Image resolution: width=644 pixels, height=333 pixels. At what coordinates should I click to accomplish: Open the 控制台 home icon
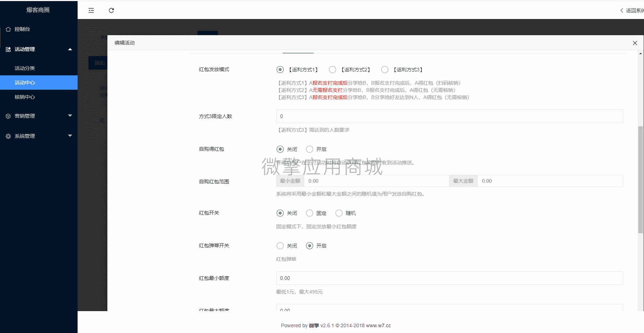pyautogui.click(x=8, y=29)
